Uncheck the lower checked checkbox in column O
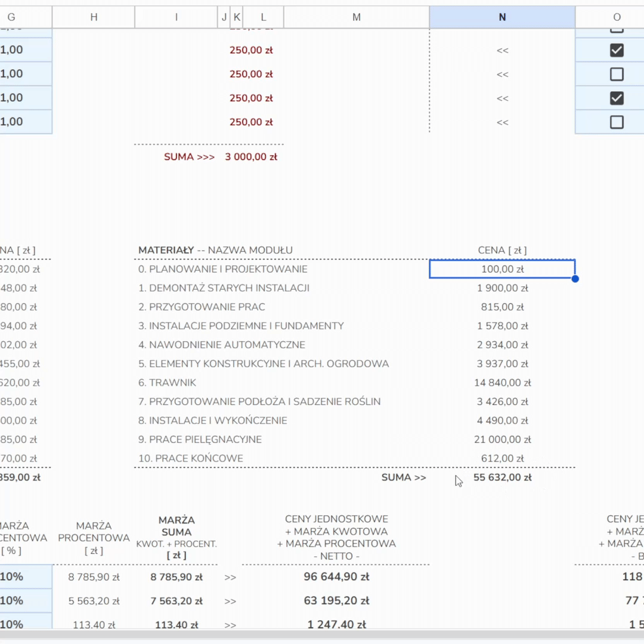This screenshot has height=644, width=644. click(x=617, y=98)
